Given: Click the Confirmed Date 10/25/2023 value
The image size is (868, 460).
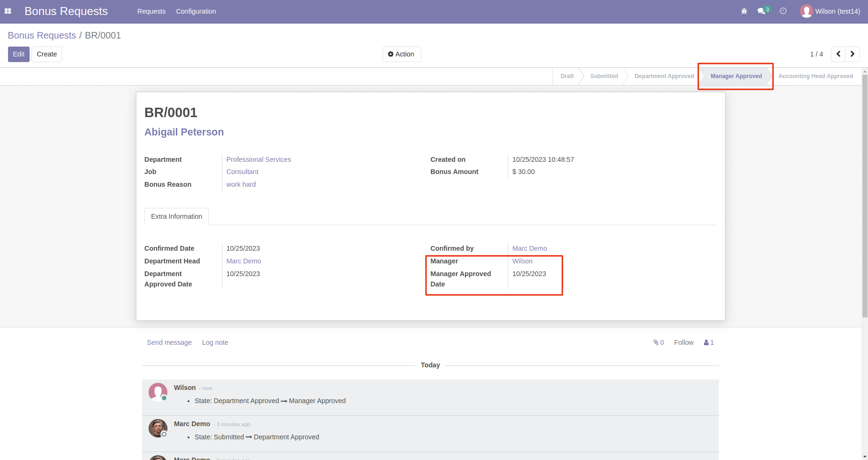Looking at the screenshot, I should coord(243,248).
